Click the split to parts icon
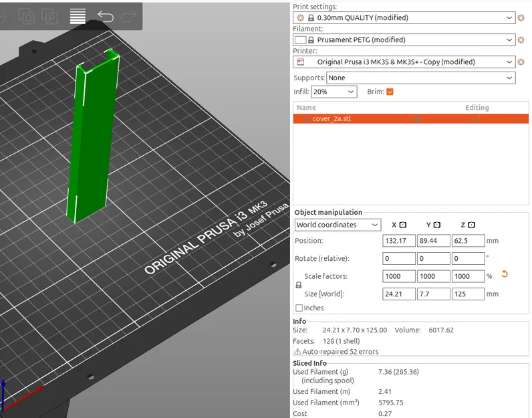Viewport: 532px width, 418px height. coord(49,16)
